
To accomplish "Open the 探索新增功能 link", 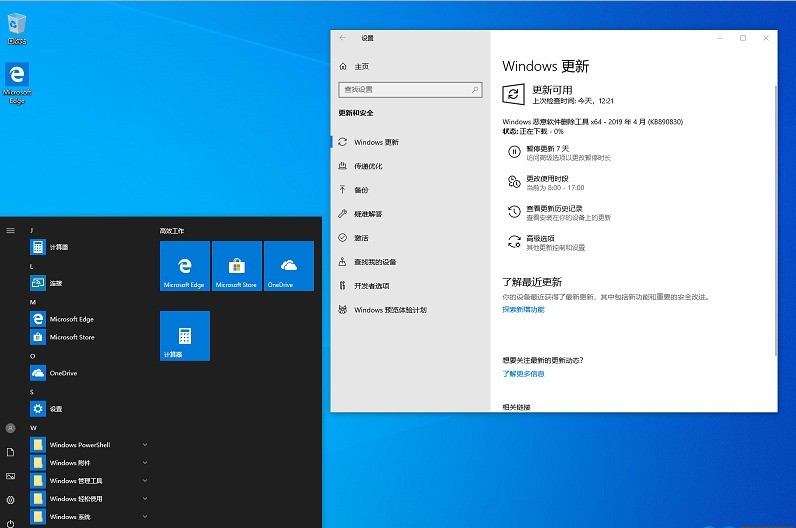I will pos(523,309).
